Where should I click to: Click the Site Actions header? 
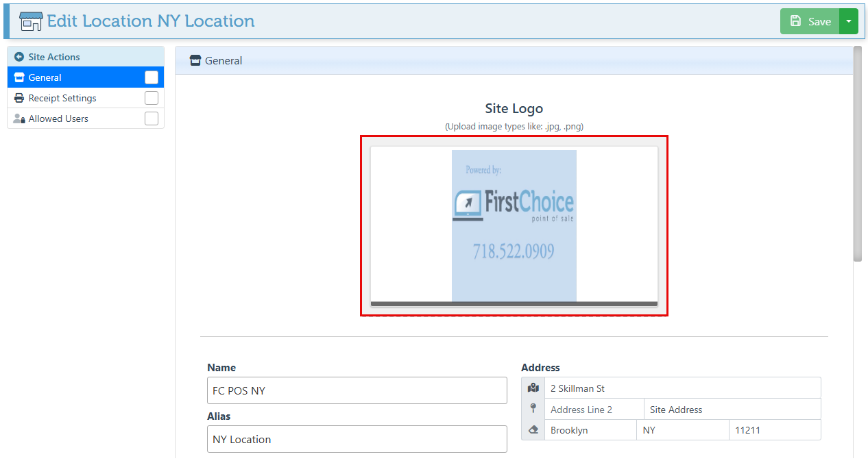pyautogui.click(x=54, y=57)
